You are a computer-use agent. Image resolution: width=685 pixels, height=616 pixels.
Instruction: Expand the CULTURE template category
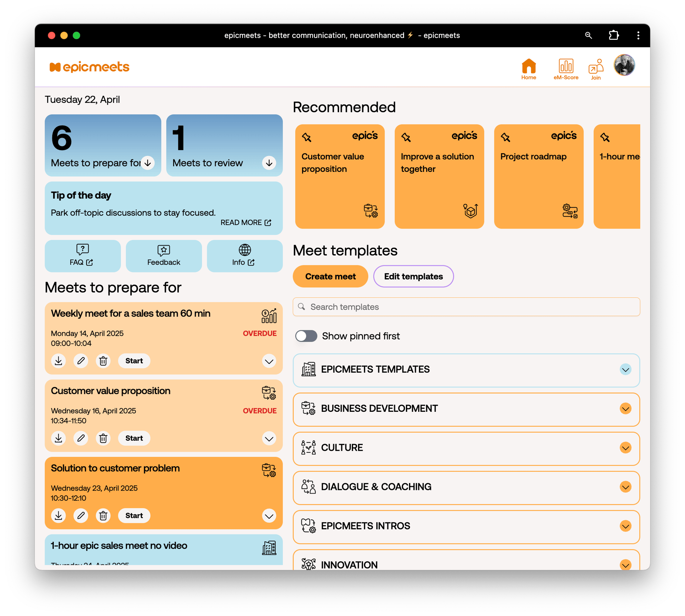click(625, 447)
